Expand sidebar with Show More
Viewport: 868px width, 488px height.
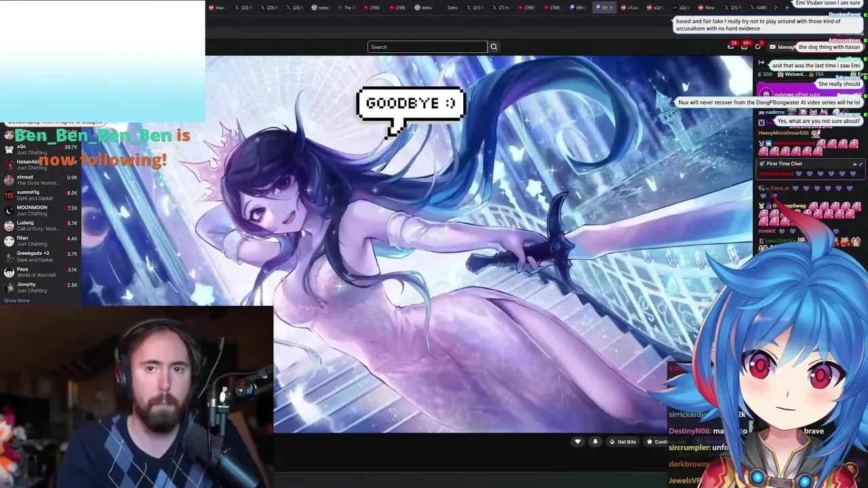[x=16, y=300]
